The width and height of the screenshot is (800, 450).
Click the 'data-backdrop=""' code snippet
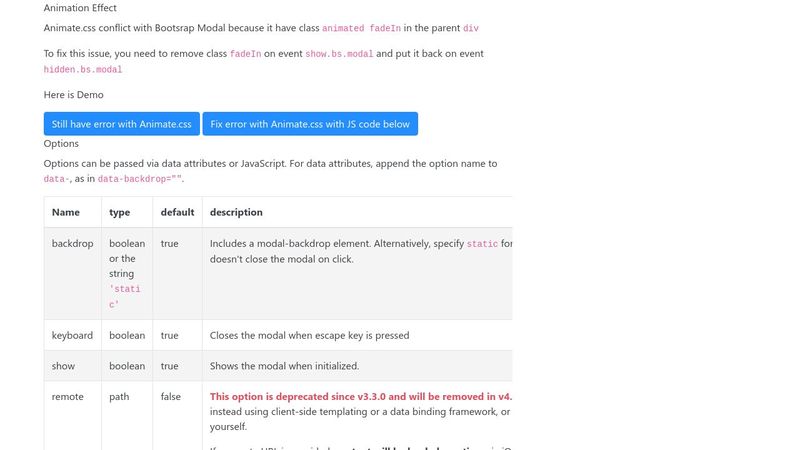[x=140, y=179]
